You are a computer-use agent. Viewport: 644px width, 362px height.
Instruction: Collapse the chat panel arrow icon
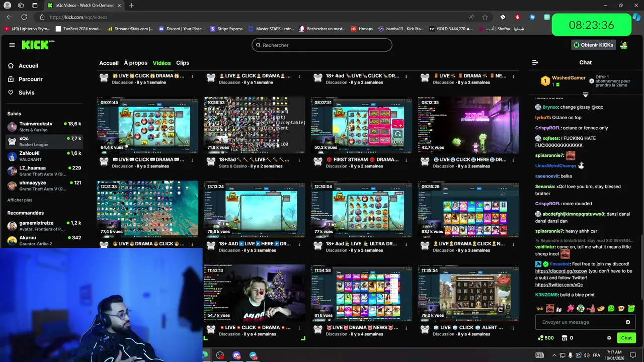point(535,62)
